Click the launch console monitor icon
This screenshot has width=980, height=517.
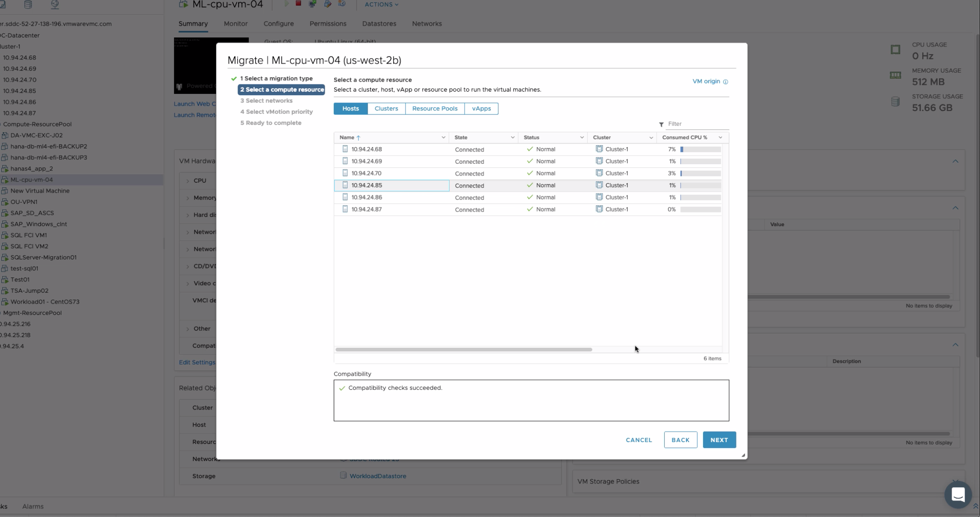pyautogui.click(x=312, y=4)
